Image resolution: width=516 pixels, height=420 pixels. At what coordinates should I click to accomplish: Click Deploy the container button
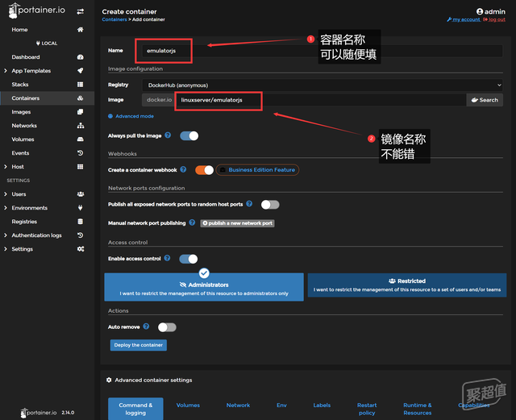139,345
